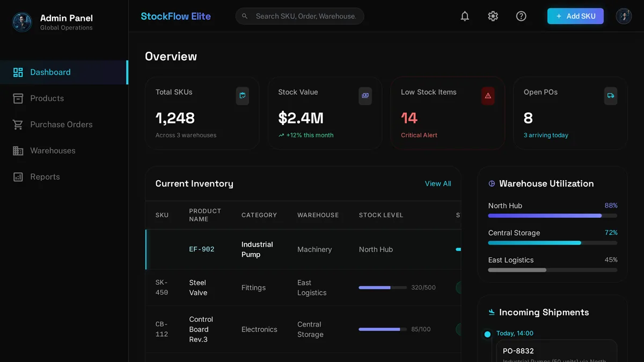Click the Incoming Shipments plane icon
The width and height of the screenshot is (644, 362).
492,312
